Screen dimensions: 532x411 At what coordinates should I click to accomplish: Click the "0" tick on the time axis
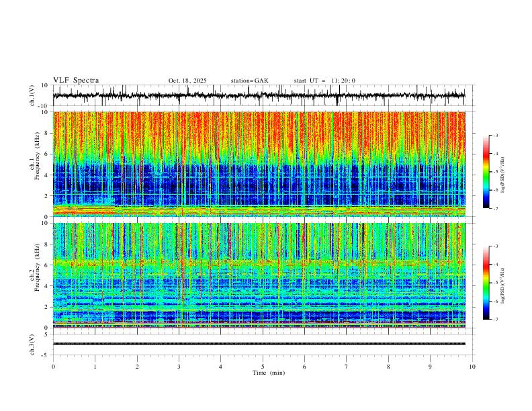53,367
